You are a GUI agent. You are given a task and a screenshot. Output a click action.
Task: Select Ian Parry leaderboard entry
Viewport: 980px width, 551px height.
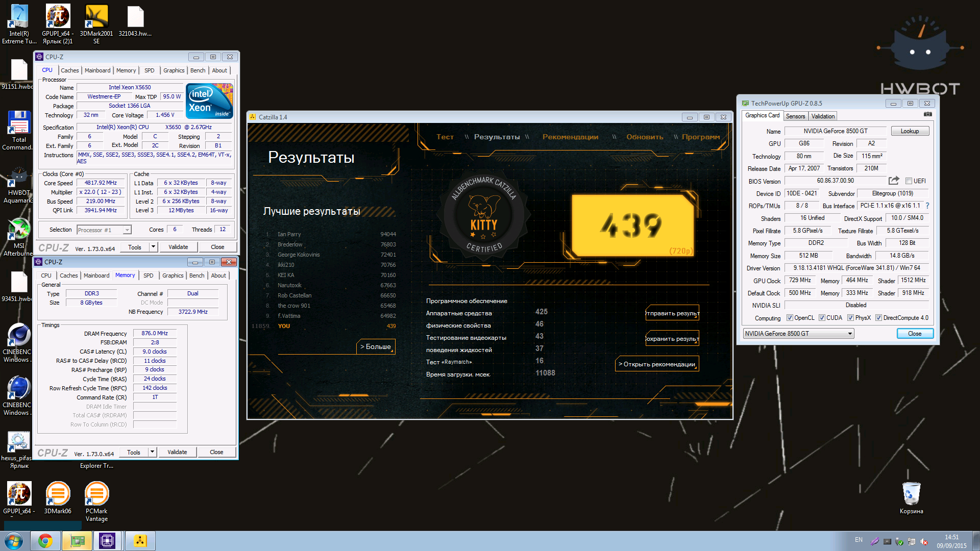pyautogui.click(x=331, y=234)
